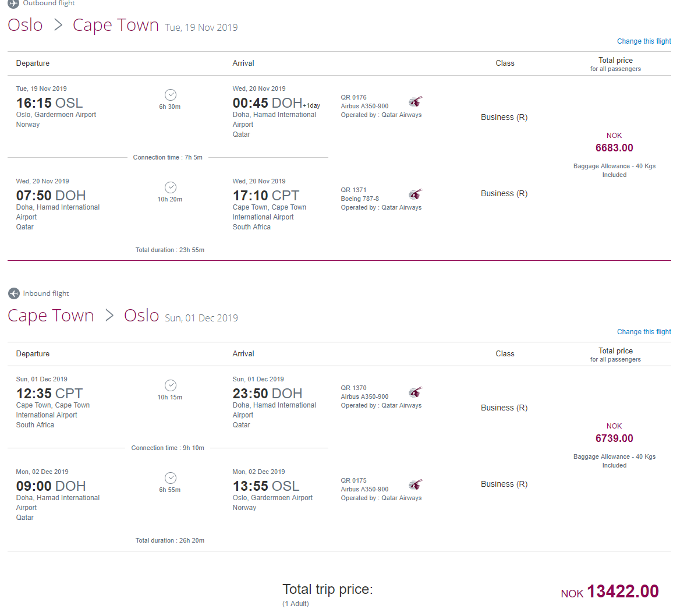Click Business (R) class for QR 0176
Image resolution: width=691 pixels, height=616 pixels.
coord(504,117)
